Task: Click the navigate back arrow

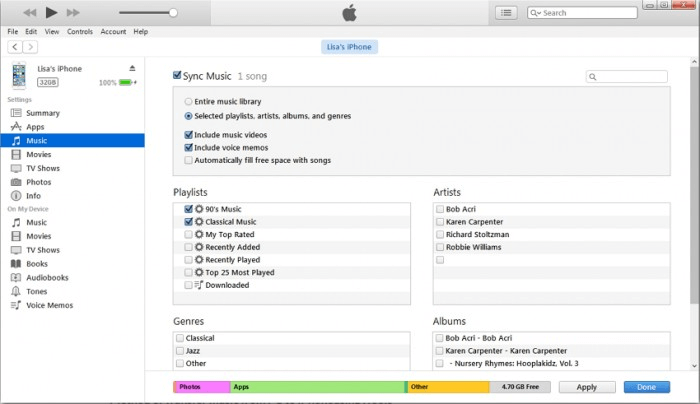Action: point(15,47)
